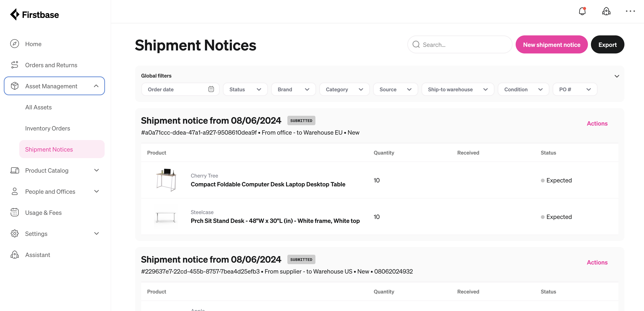The image size is (644, 311).
Task: Click the SUBMITTED badge on Warehouse US notice
Action: click(301, 259)
